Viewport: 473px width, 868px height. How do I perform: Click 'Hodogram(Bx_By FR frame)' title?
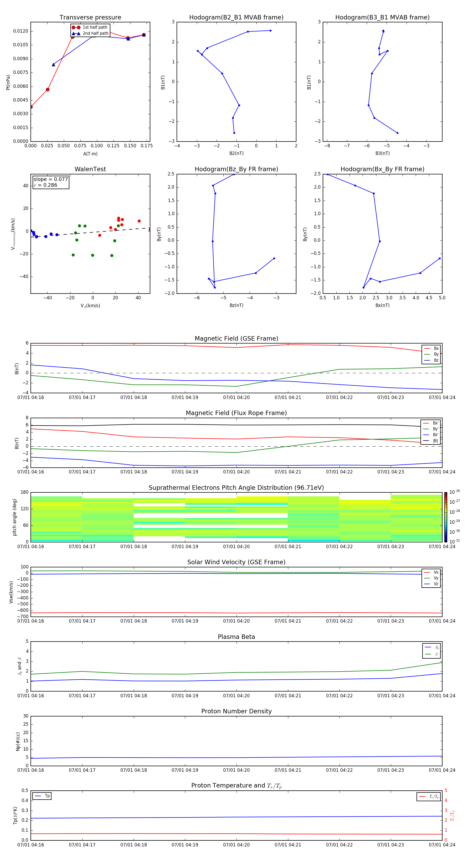pos(382,169)
